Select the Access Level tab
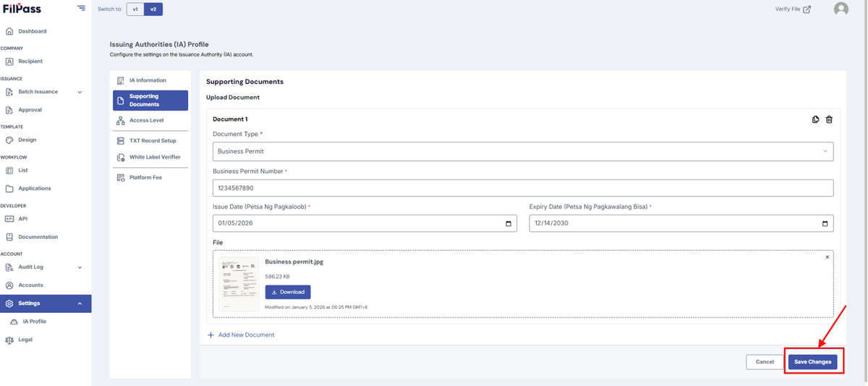Image resolution: width=868 pixels, height=386 pixels. 150,120
